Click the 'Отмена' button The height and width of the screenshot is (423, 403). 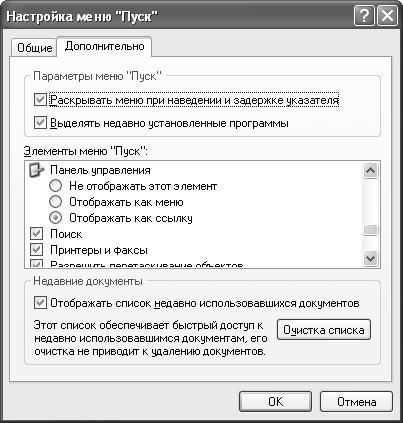pos(356,402)
